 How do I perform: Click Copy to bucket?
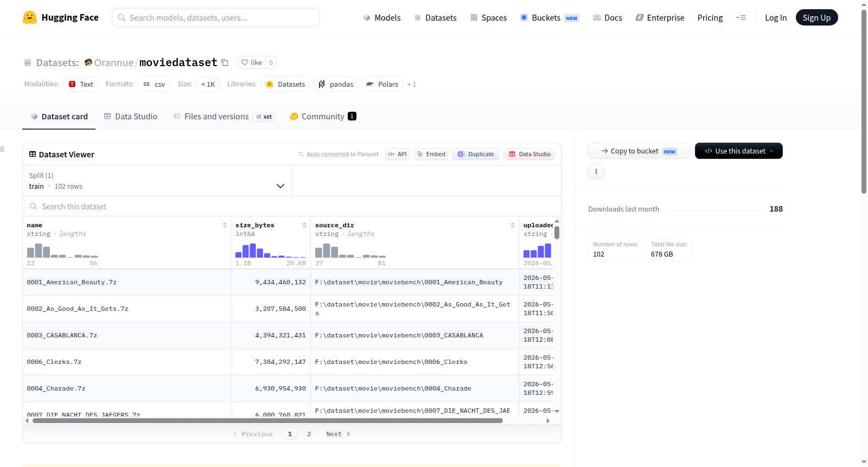pos(639,151)
